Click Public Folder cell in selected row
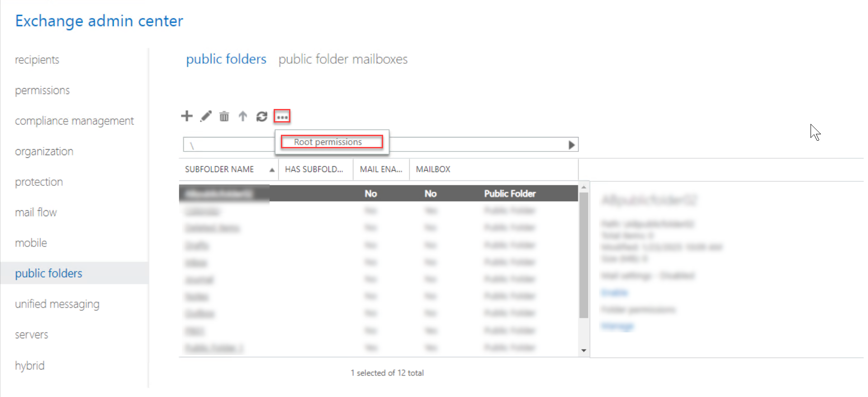Screen dimensions: 868x397 coord(510,194)
